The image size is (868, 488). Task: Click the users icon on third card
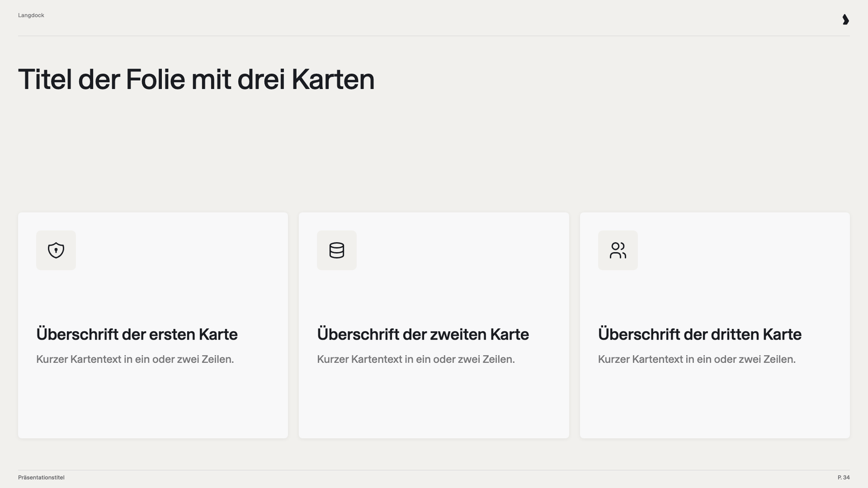click(618, 251)
